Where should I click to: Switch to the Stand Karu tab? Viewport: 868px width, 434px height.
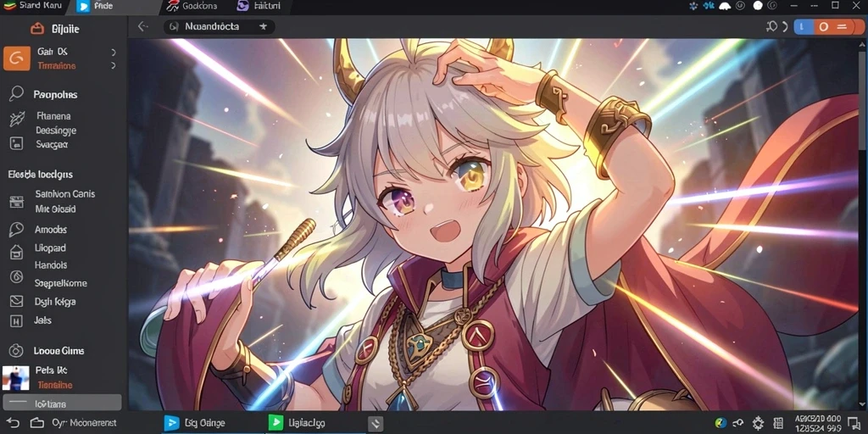33,6
